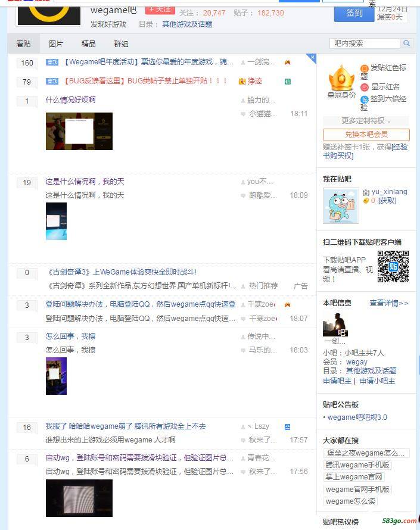Click the reply bubble icon before 尒猫猫

click(x=243, y=114)
